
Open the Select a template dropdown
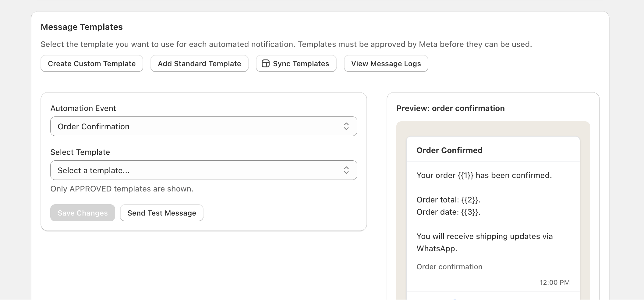point(203,170)
